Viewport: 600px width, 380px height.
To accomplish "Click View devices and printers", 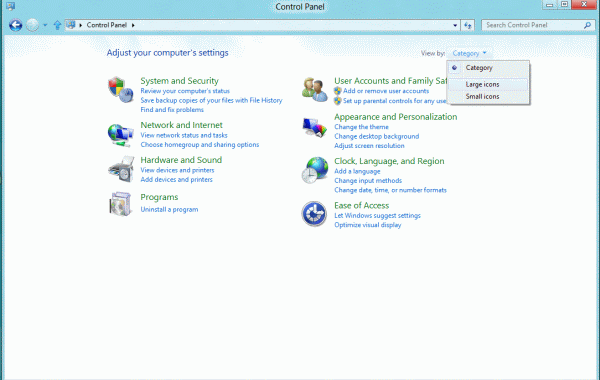I will coord(177,170).
